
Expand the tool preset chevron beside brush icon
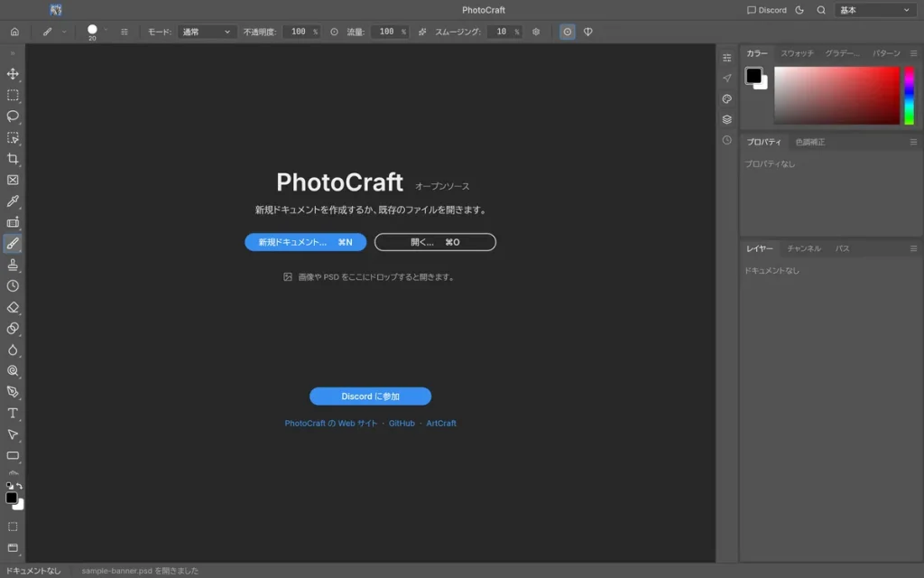64,32
